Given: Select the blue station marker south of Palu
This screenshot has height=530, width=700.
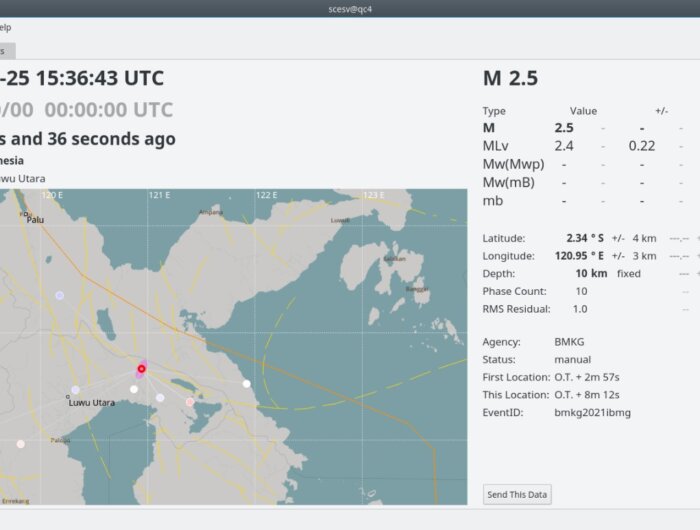Looking at the screenshot, I should click(59, 296).
